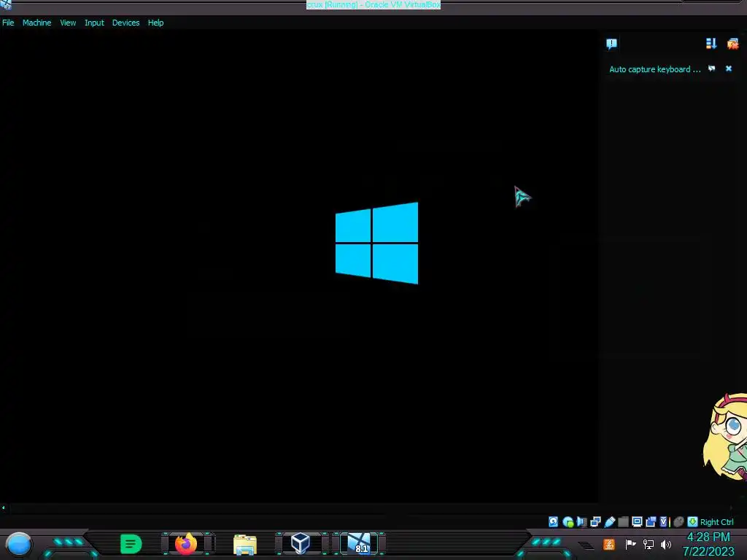Screen dimensions: 747x560
Task: Click the orange icon at the notification panel's top-right
Action: coord(732,44)
